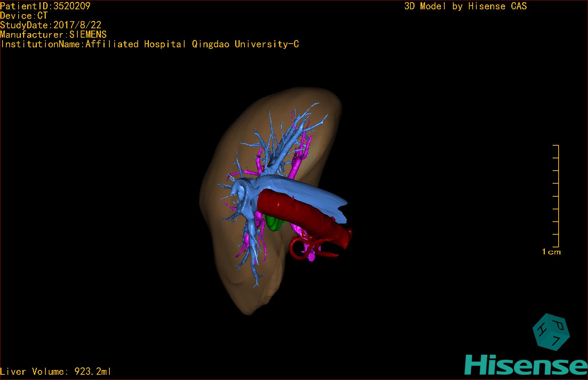Click the StudyDate 2017/8/22 text
Viewport: 588px width, 380px height.
(51, 25)
